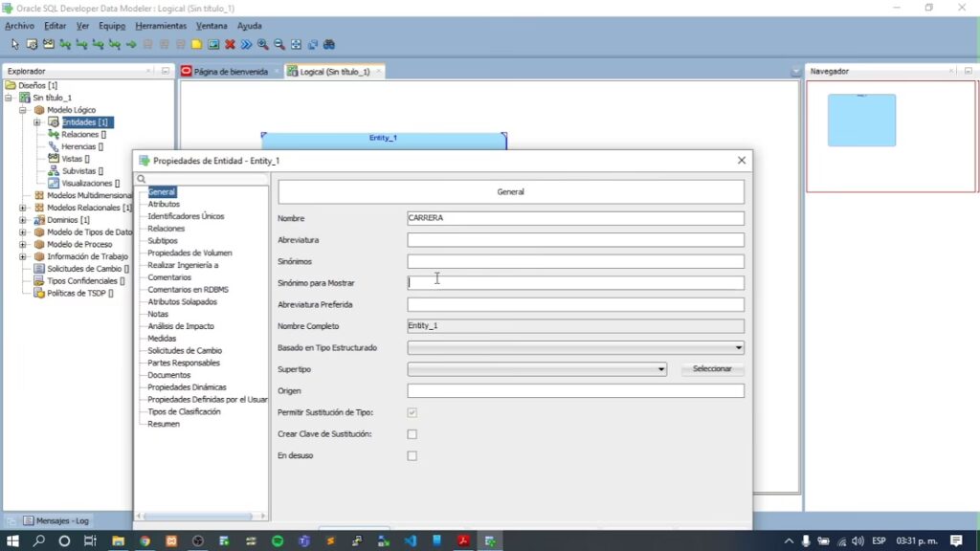The image size is (980, 551).
Task: Click the Seleccionar button
Action: click(x=712, y=369)
